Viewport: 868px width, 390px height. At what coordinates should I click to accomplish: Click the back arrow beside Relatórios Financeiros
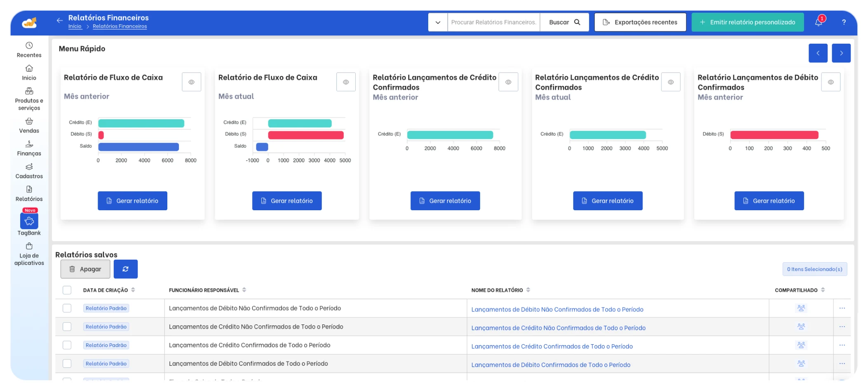(60, 20)
